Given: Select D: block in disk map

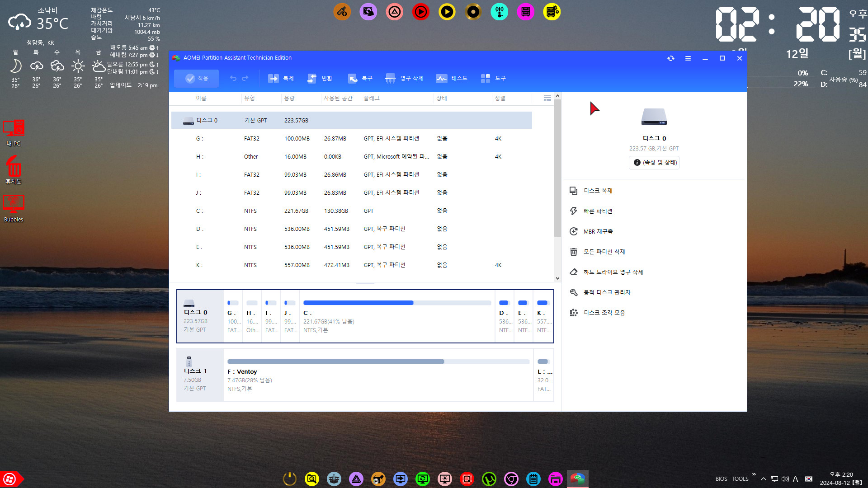Looking at the screenshot, I should (x=505, y=316).
